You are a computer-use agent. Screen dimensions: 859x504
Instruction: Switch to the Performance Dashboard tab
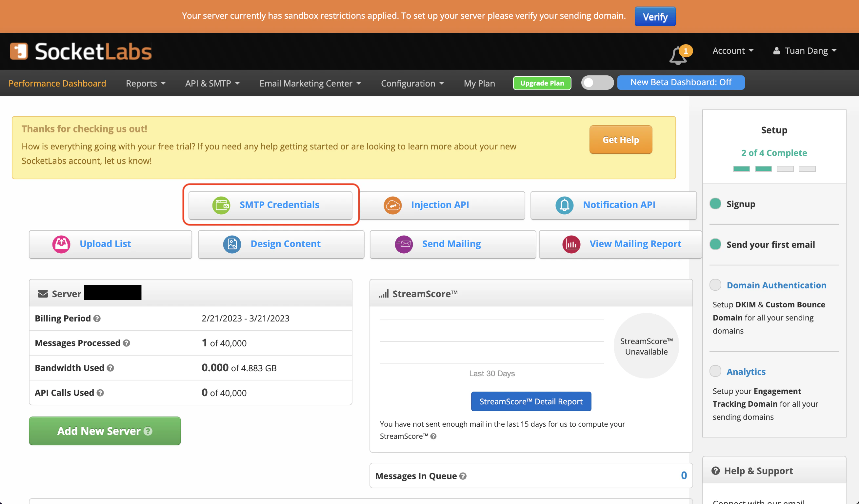(x=57, y=83)
